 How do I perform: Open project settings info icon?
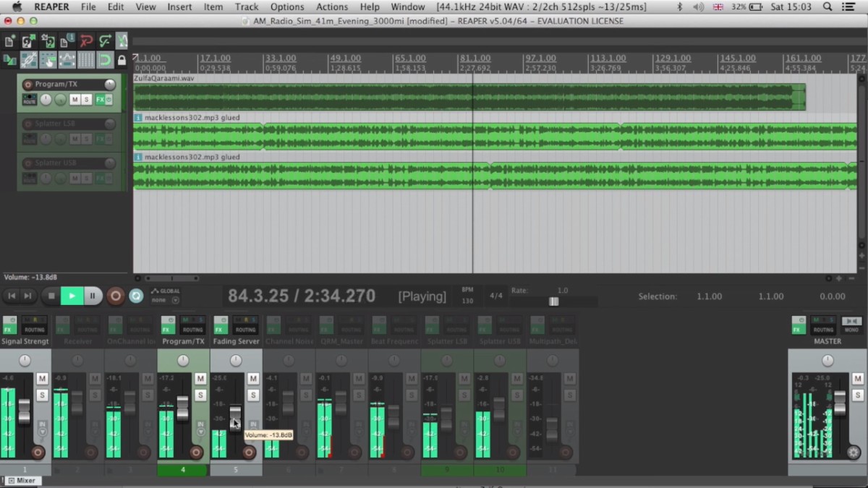(x=67, y=41)
